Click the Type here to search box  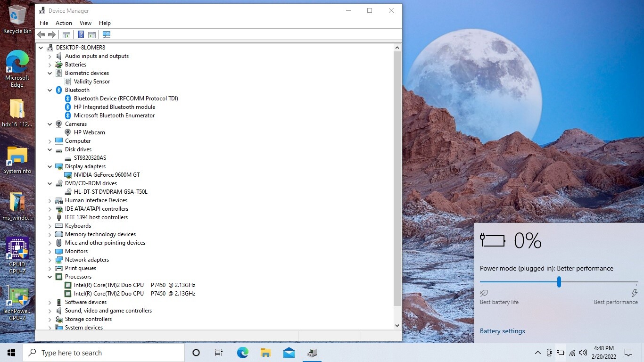pos(104,353)
